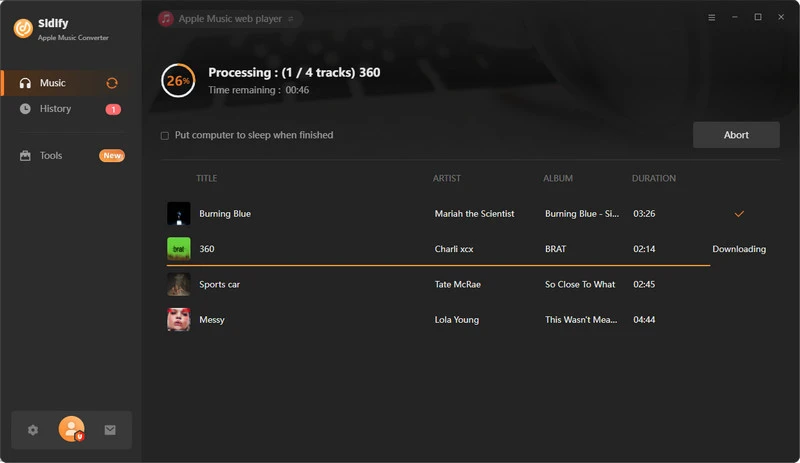Screen dimensions: 800x463
Task: Click the Sports car album thumbnail
Action: click(179, 284)
